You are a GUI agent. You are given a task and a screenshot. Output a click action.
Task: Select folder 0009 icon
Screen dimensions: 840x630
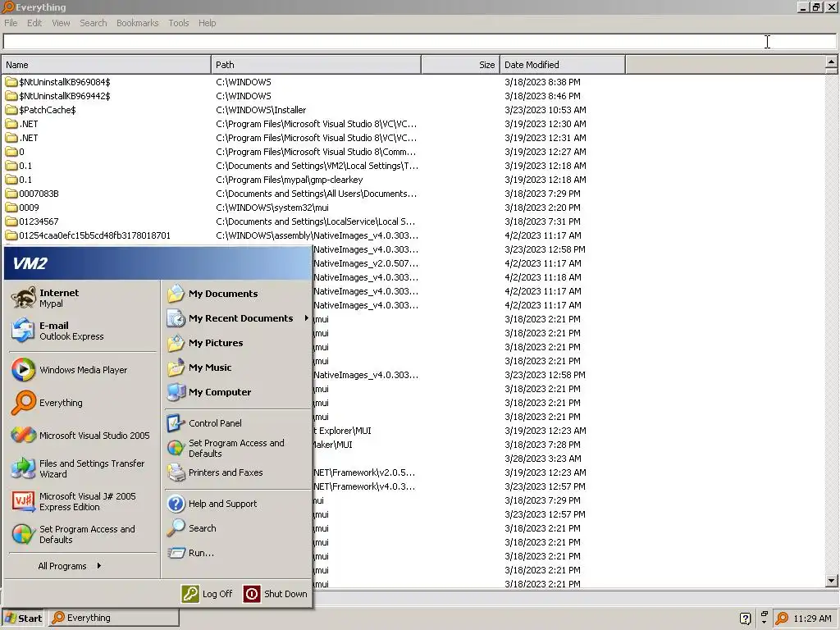(11, 208)
